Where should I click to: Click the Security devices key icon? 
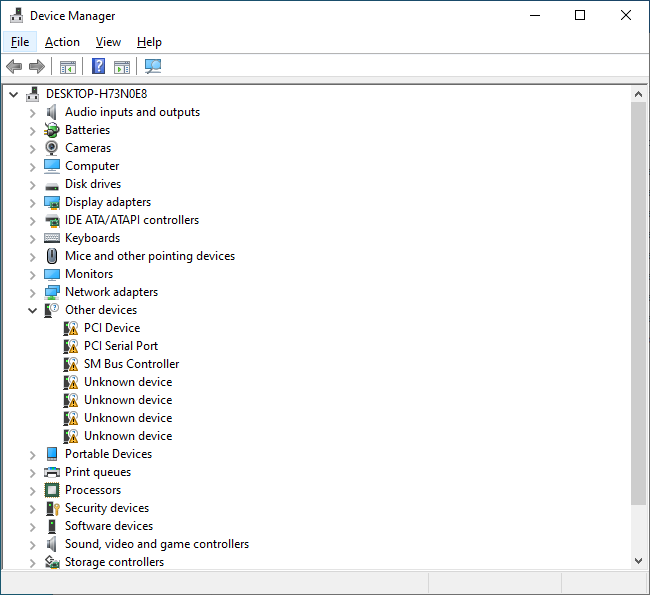(x=53, y=508)
